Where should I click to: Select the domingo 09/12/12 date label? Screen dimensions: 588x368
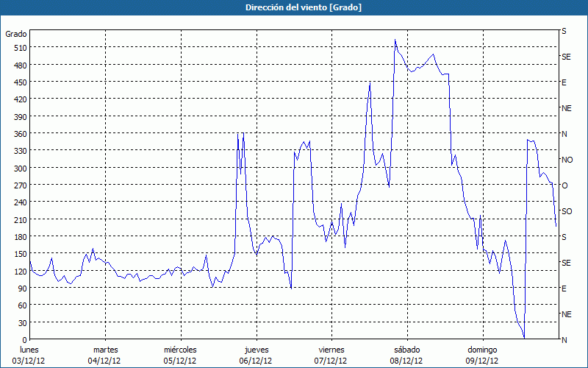tap(482, 355)
